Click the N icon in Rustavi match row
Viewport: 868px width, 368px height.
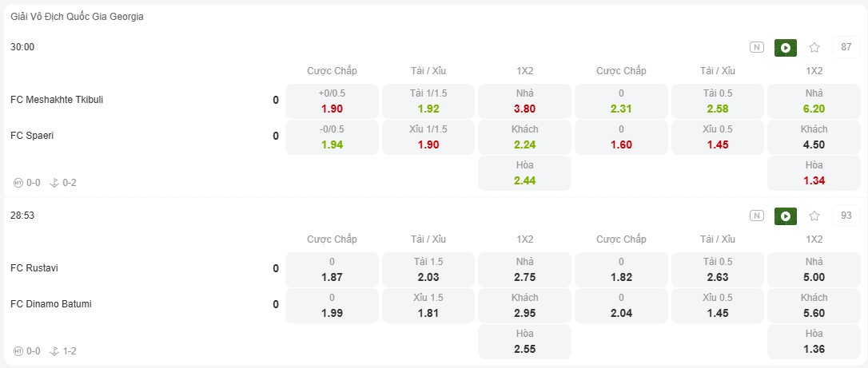(757, 216)
